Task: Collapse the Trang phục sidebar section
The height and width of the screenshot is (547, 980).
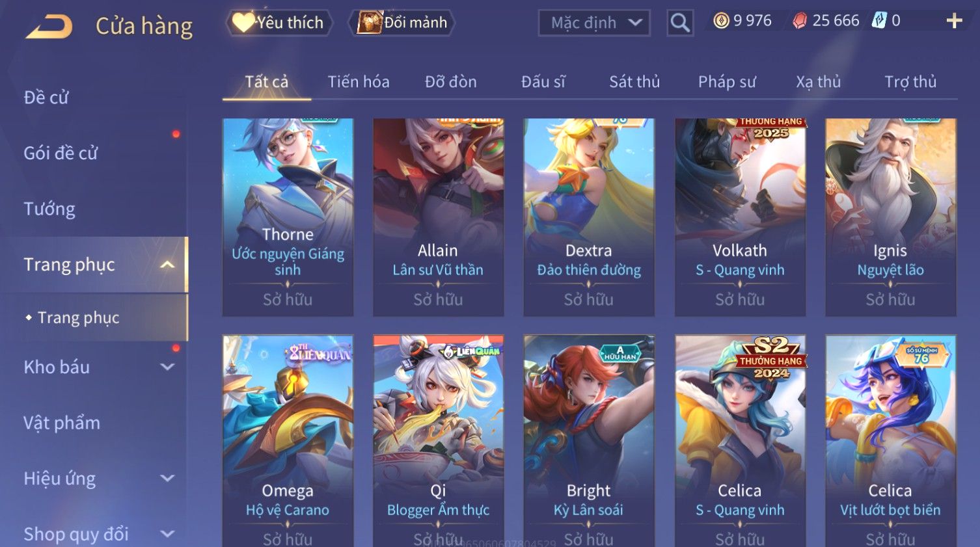Action: (x=167, y=265)
